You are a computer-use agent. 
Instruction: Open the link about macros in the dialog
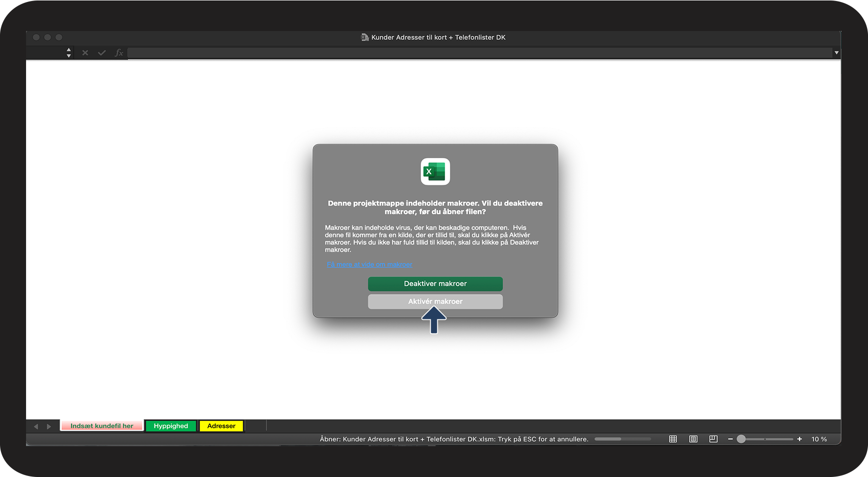369,264
